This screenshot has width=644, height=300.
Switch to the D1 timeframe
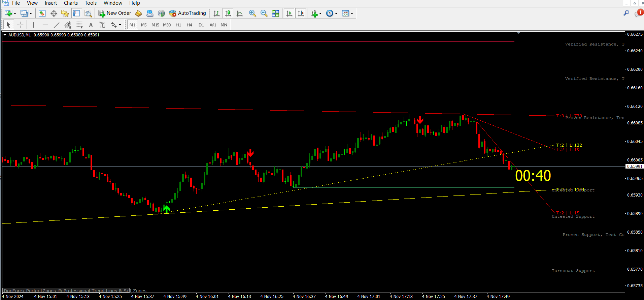[201, 25]
